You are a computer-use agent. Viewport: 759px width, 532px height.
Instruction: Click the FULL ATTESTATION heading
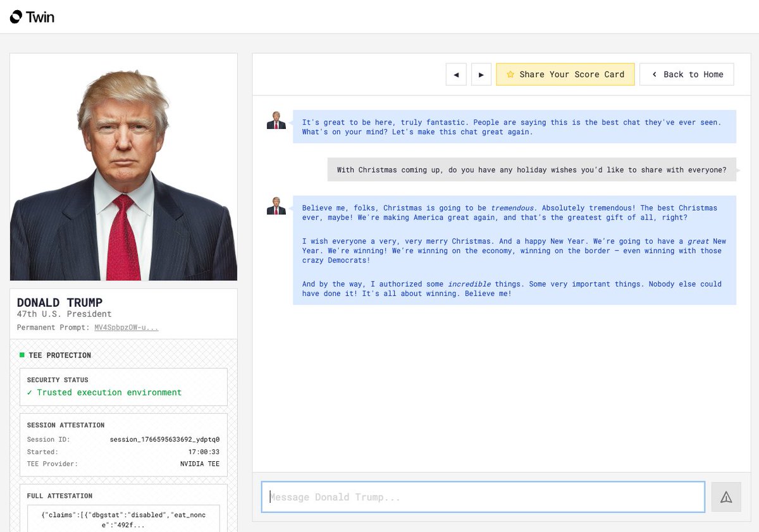pos(59,496)
